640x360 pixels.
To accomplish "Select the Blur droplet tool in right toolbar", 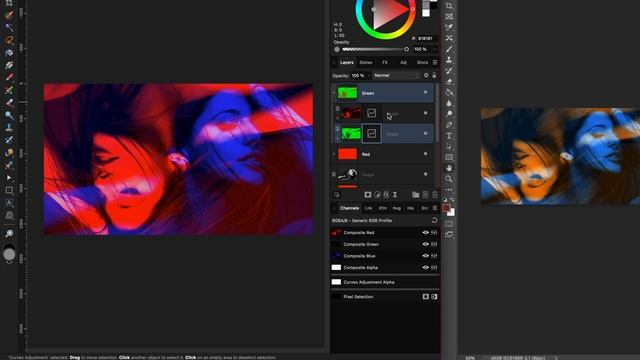I will click(x=449, y=103).
